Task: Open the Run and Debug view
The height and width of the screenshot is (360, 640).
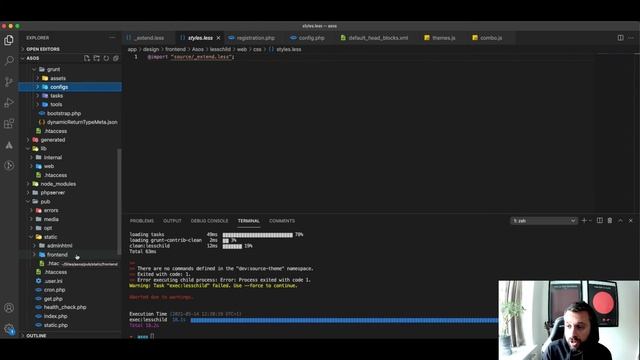Action: (9, 102)
